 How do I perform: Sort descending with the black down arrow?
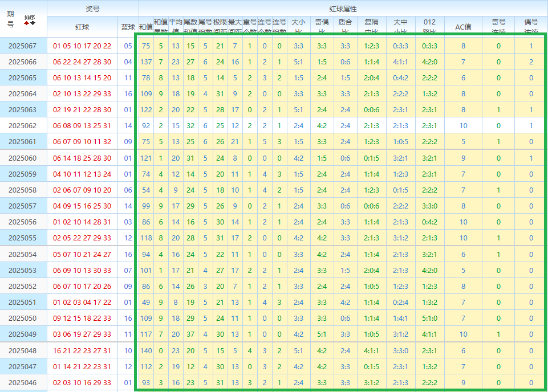33,23
